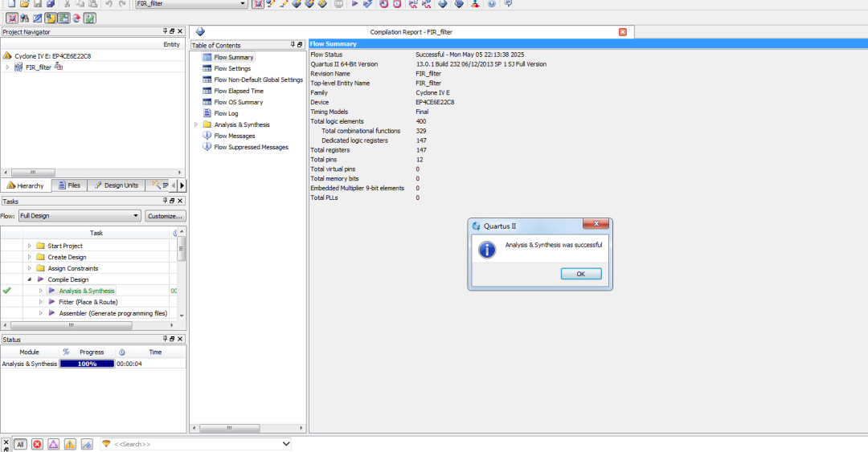
Task: Click the Project Navigator horizontal scrollbar
Action: pos(33,172)
